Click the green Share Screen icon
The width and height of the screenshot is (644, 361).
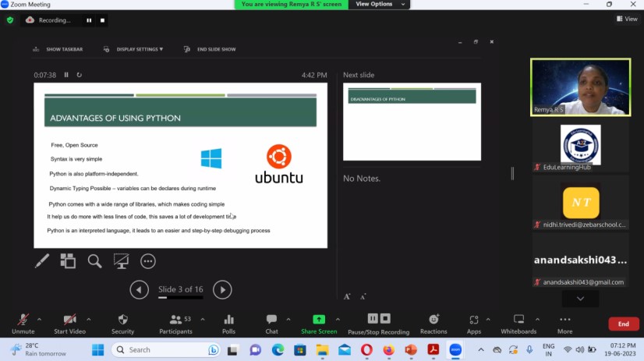(318, 320)
